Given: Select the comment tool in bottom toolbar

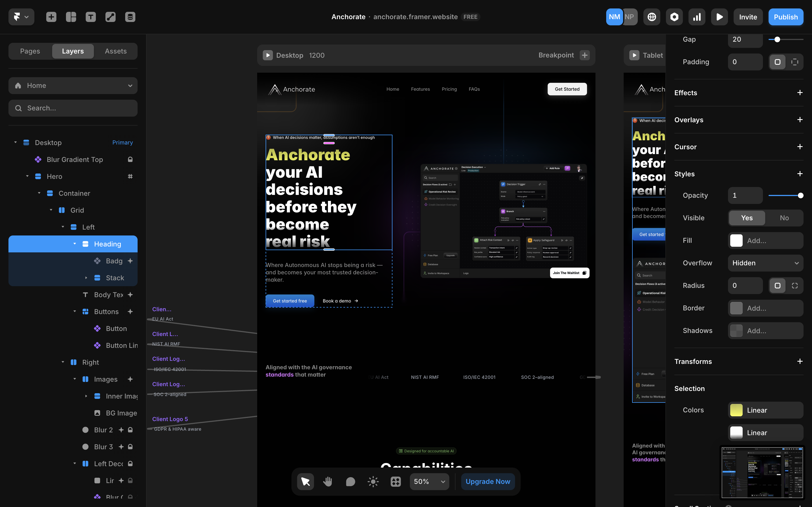Looking at the screenshot, I should (350, 482).
